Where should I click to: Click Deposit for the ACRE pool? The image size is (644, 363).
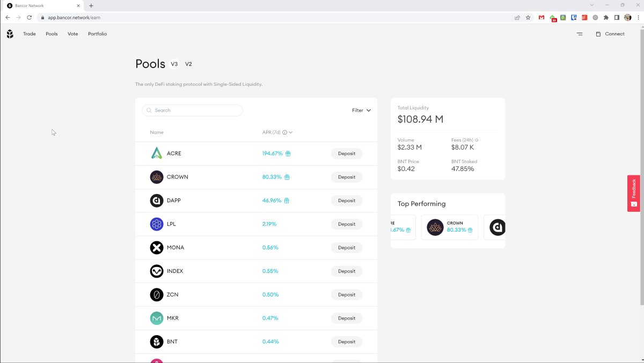click(x=347, y=153)
